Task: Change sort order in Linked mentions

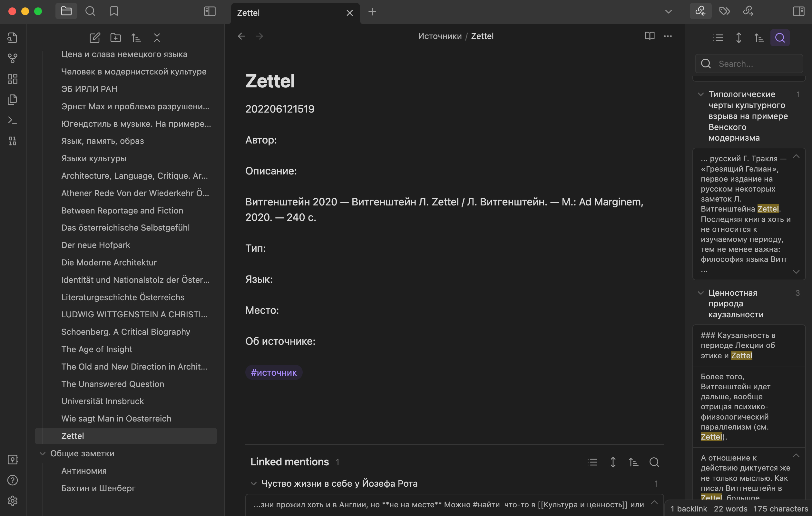Action: point(633,462)
